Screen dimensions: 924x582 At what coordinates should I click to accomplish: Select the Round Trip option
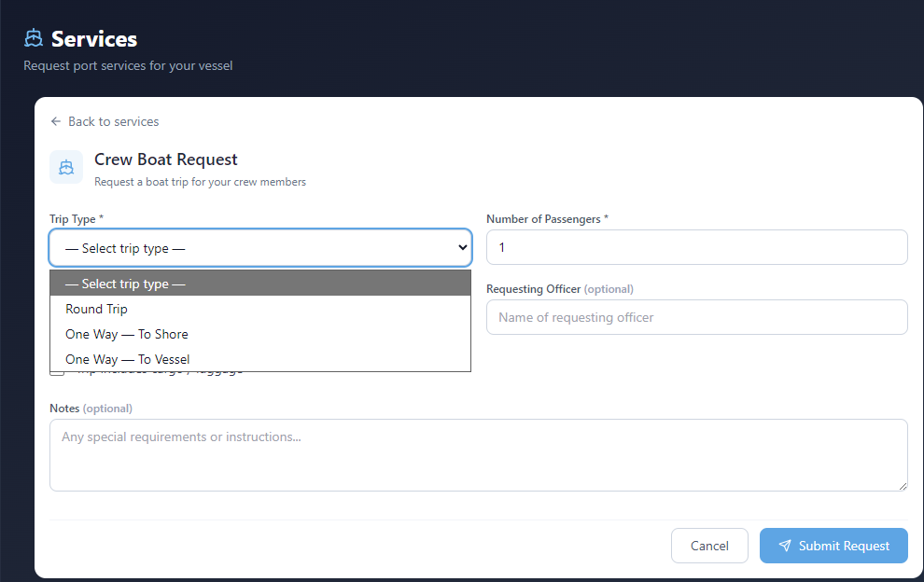[260, 309]
